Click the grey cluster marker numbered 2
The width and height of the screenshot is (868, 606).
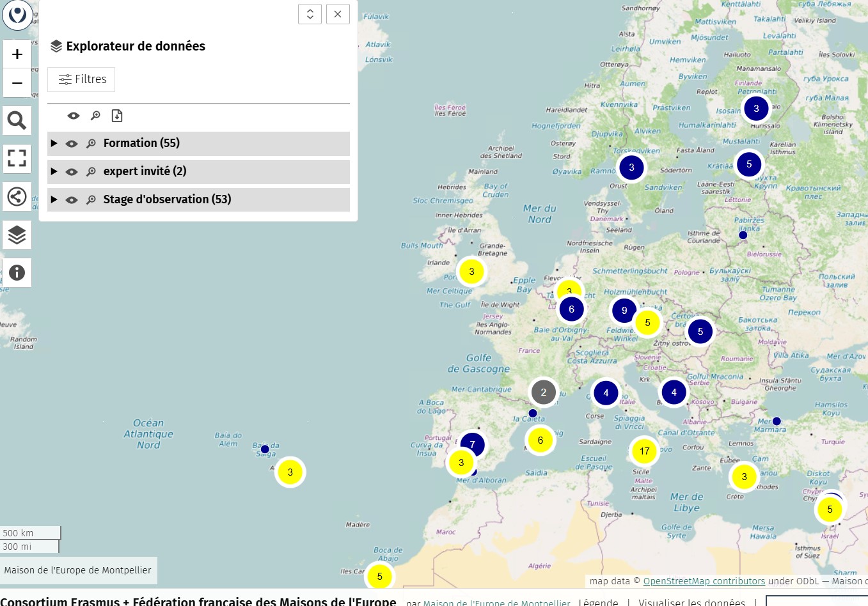click(x=543, y=392)
